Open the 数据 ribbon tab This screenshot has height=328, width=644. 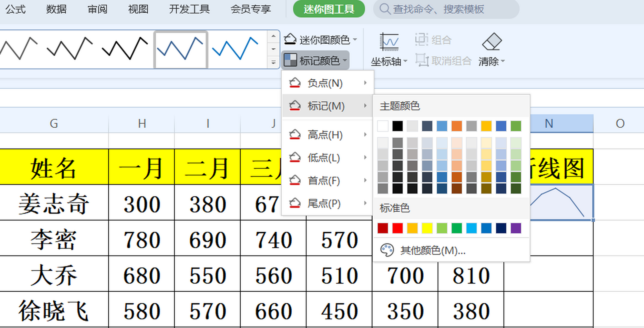coord(56,9)
